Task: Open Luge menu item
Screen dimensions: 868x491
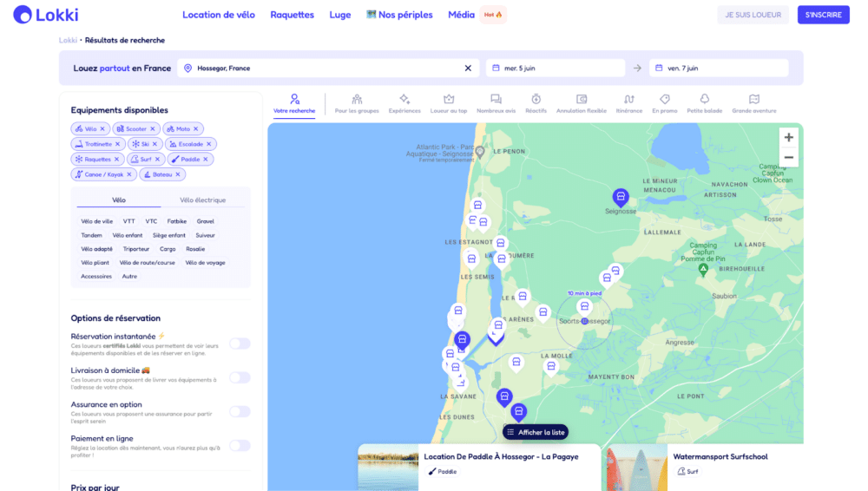Action: [340, 15]
